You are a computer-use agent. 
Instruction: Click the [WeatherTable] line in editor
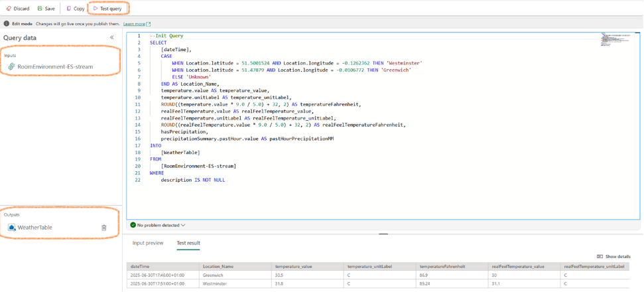pos(180,153)
